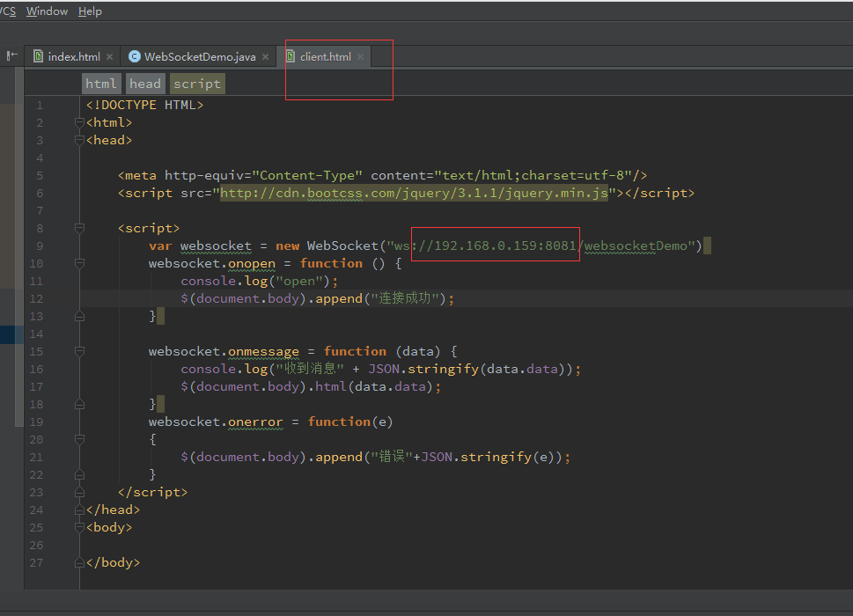
Task: Close the WebSocketDemo.java editor tab
Action: (x=265, y=56)
